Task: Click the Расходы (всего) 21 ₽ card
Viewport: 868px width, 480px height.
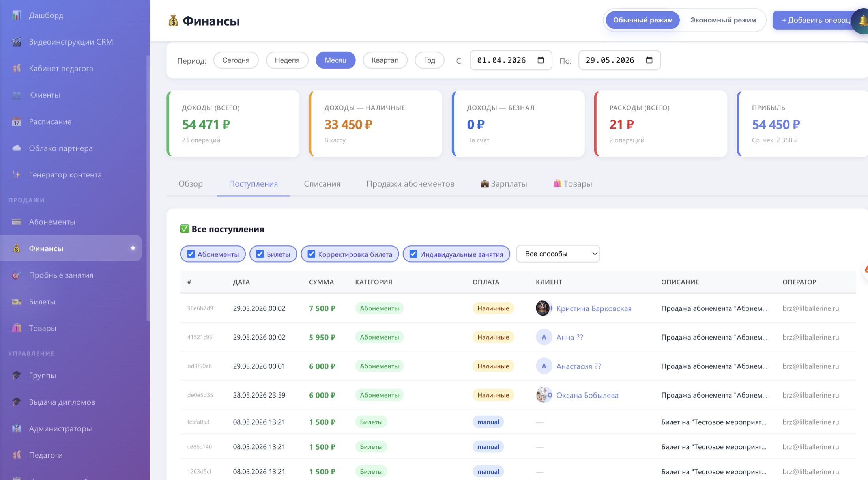Action: coord(660,124)
